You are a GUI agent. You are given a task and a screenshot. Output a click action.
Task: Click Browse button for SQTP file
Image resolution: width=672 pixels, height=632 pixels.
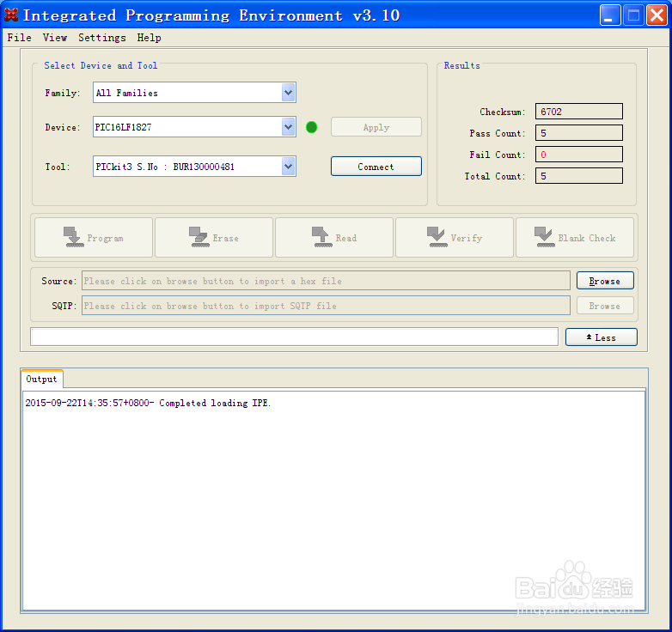[x=605, y=306]
